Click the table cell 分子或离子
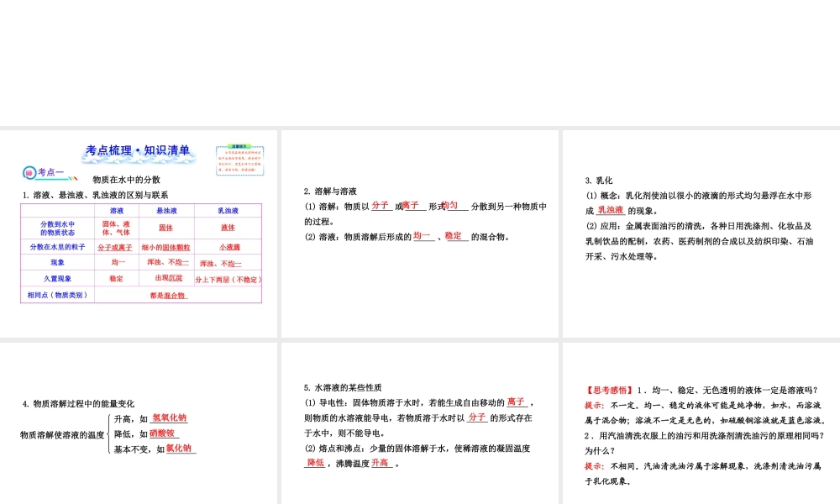840x504 pixels. click(x=114, y=248)
